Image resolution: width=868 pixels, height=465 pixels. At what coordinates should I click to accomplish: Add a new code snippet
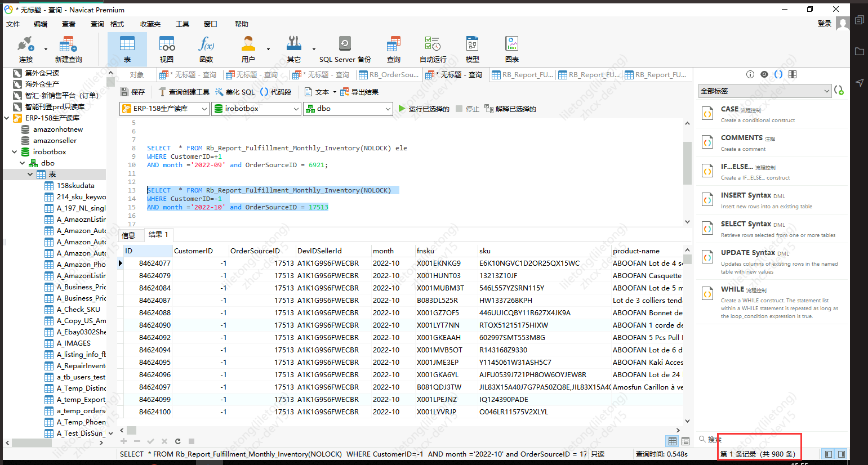pos(839,91)
